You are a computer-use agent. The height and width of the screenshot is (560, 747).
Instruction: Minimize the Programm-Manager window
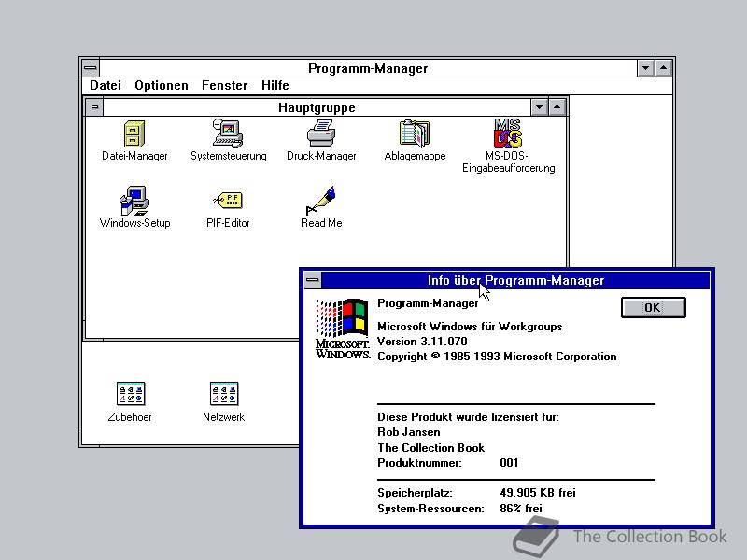(x=645, y=68)
